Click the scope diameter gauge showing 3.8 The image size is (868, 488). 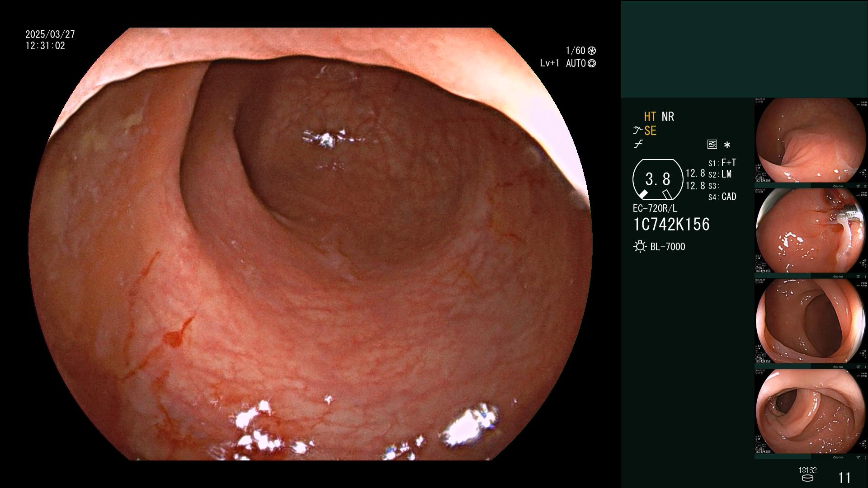(x=658, y=179)
